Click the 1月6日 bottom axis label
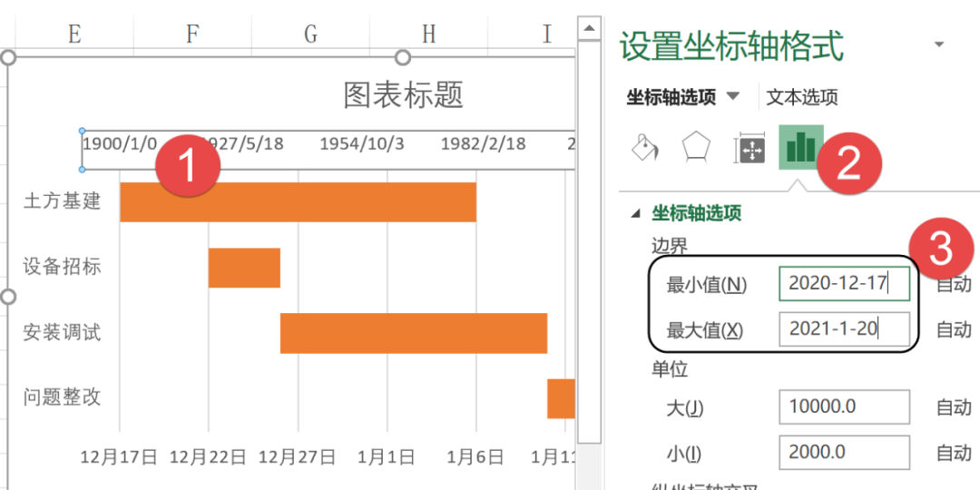The width and height of the screenshot is (980, 490). (475, 457)
